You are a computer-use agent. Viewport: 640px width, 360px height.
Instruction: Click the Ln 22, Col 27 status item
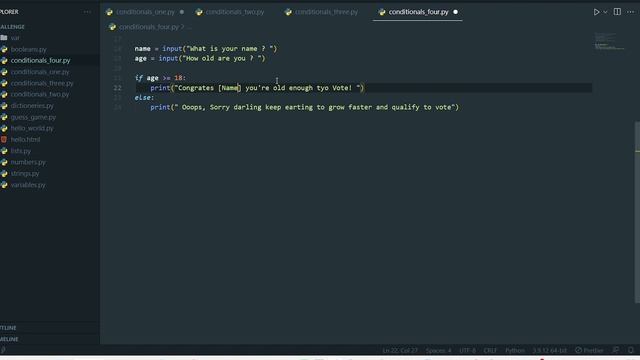[400, 351]
